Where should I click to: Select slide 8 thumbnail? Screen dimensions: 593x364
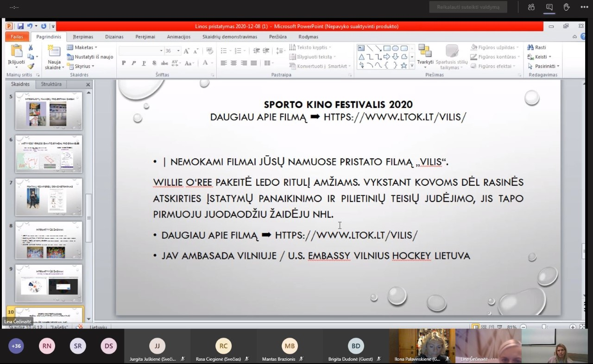click(49, 240)
